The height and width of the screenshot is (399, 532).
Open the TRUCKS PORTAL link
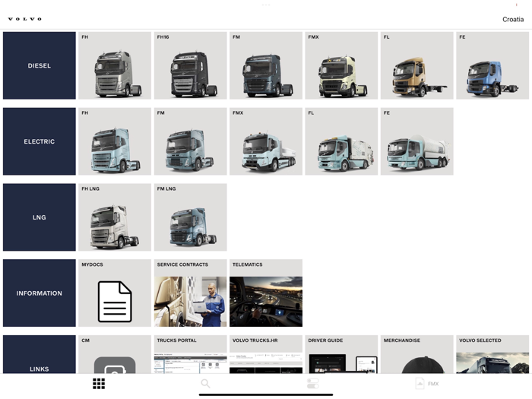click(190, 355)
